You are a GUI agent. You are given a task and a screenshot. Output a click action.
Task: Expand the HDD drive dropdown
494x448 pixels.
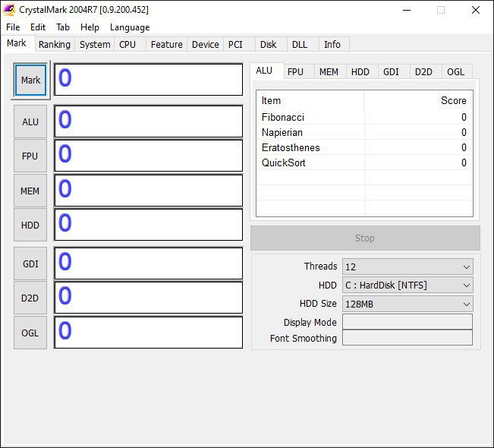[x=407, y=286]
